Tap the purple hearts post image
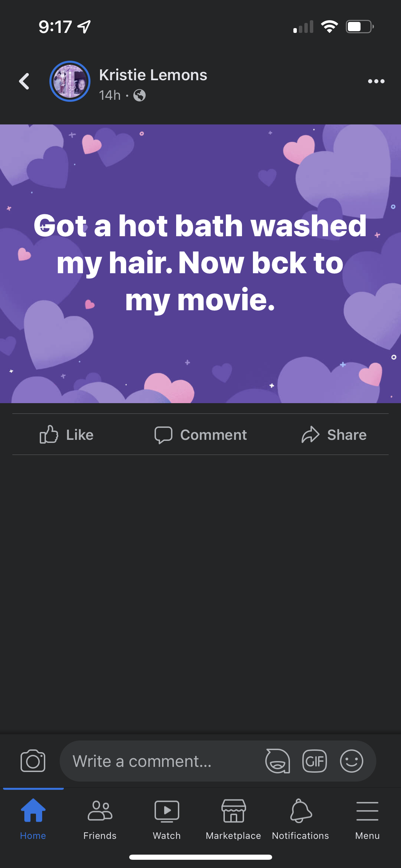 pos(200,264)
